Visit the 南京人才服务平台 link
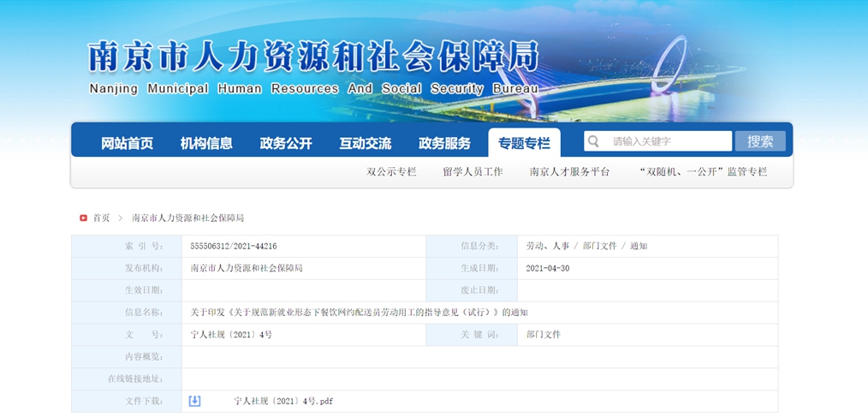The width and height of the screenshot is (868, 418). 569,172
